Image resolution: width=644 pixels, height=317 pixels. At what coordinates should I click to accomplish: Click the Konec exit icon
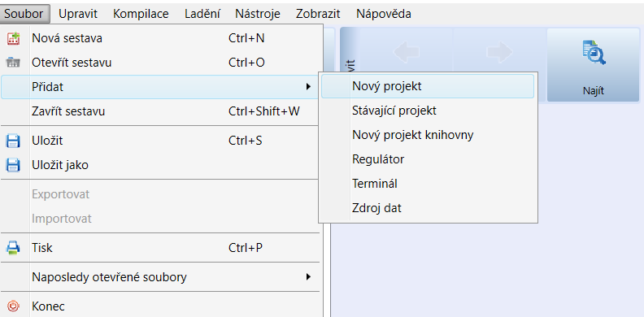tap(14, 306)
